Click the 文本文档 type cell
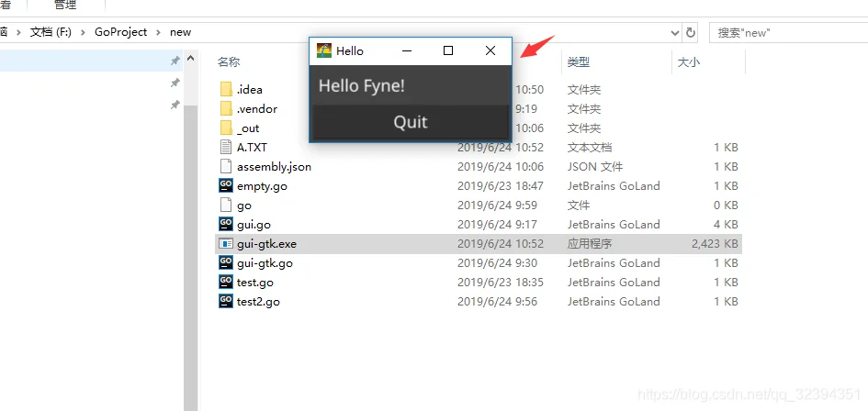This screenshot has width=868, height=411. pos(590,148)
